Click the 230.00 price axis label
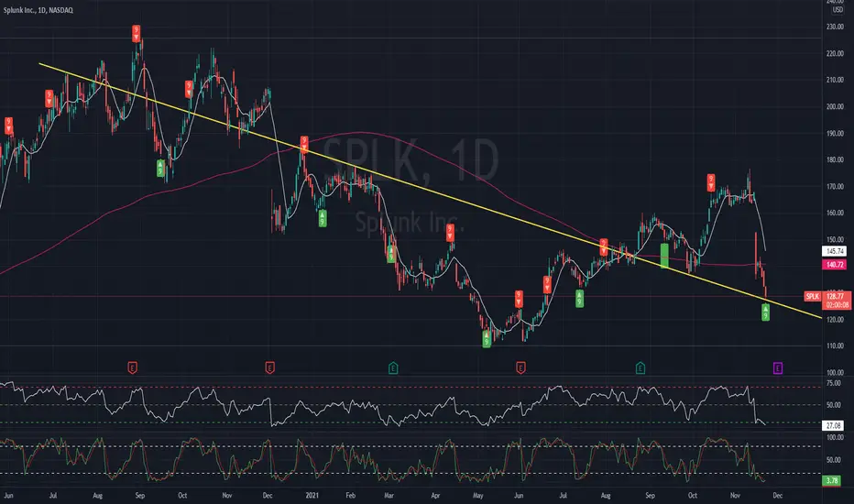The height and width of the screenshot is (504, 854). coord(835,27)
